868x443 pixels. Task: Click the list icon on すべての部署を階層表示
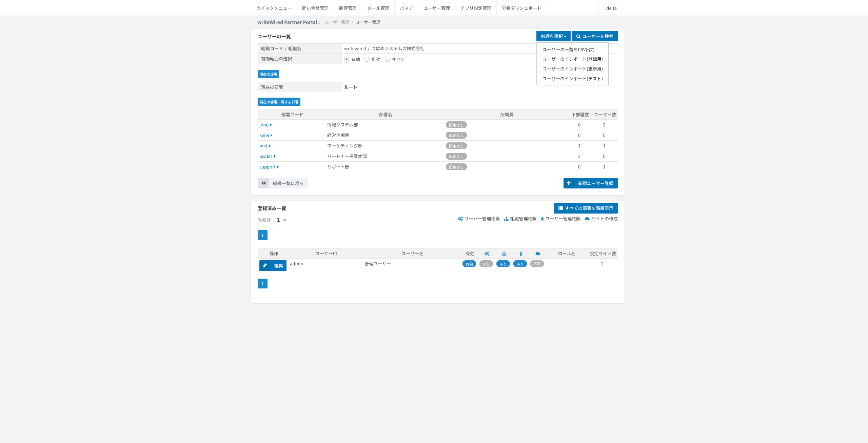[x=561, y=208]
